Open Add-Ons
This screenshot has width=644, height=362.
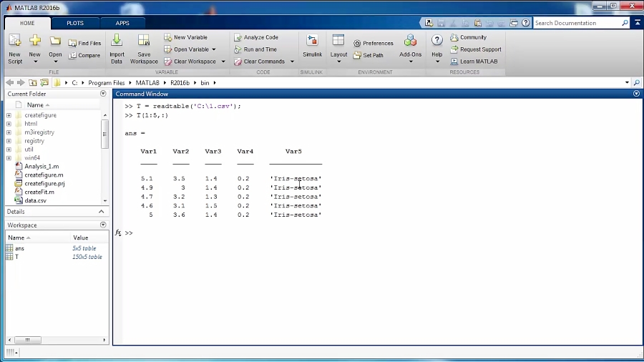(x=410, y=49)
